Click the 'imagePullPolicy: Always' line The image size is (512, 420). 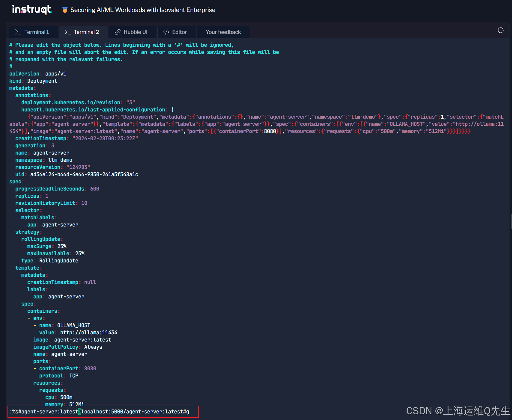pyautogui.click(x=68, y=347)
